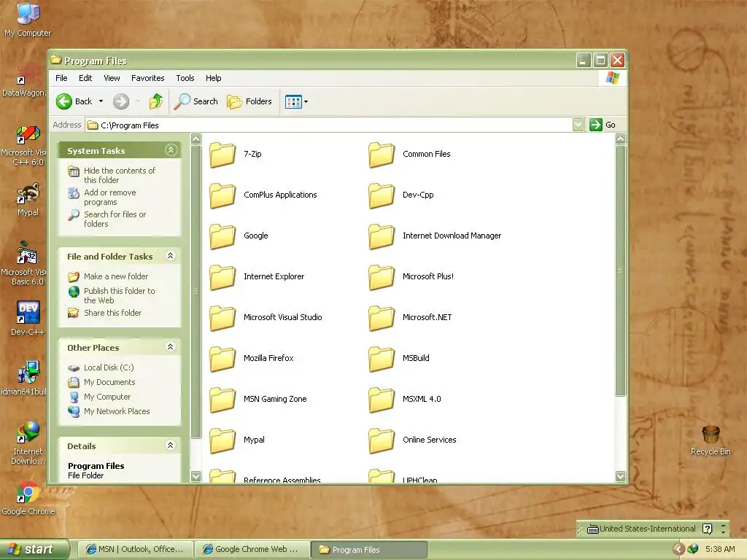Screen dimensions: 747x560
Task: Select the MSN Gaming Zone folder
Action: click(x=258, y=400)
